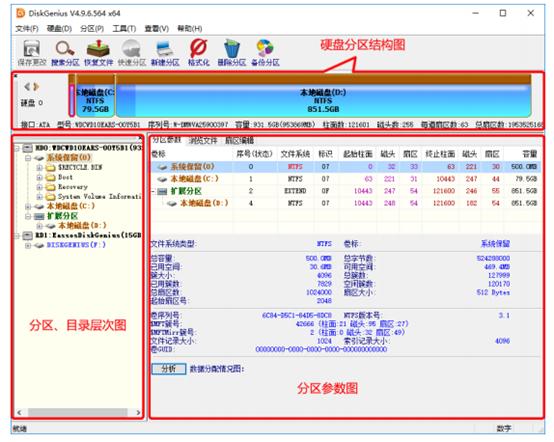The width and height of the screenshot is (554, 442).
Task: Switch to the 浏览文件 tab
Action: 203,140
